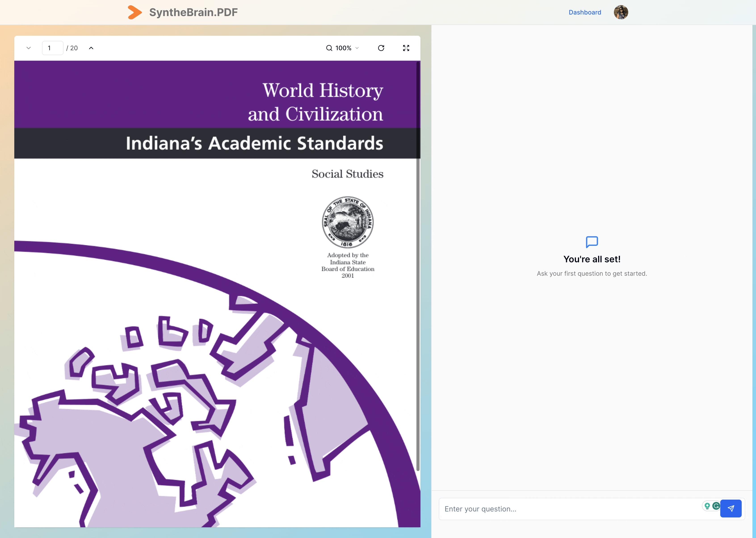Open the user profile avatar
The image size is (756, 538).
pyautogui.click(x=621, y=12)
